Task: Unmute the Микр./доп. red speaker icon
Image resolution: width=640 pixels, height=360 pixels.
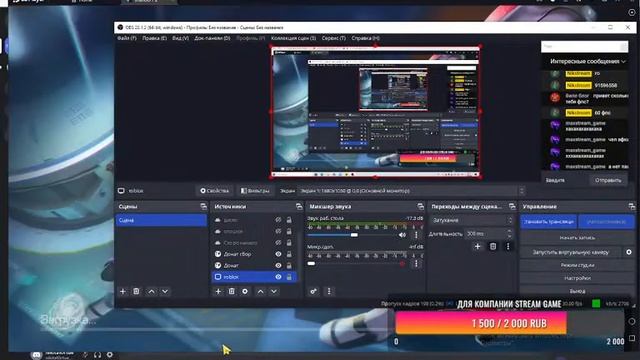Action: (402, 264)
